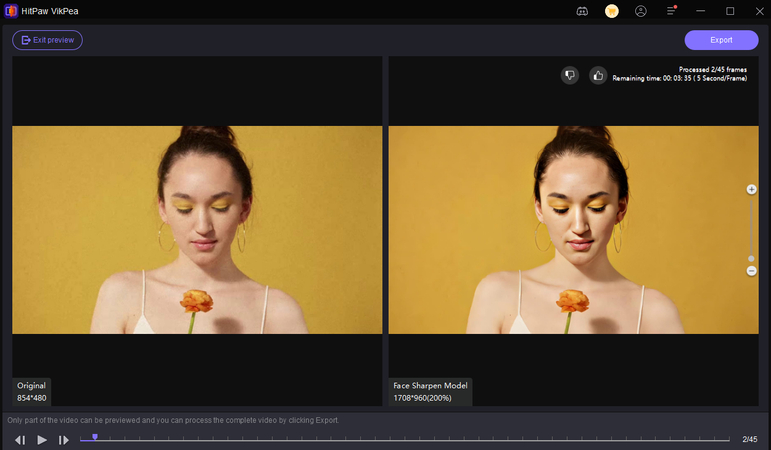771x450 pixels.
Task: Click the purple Export button
Action: [721, 40]
